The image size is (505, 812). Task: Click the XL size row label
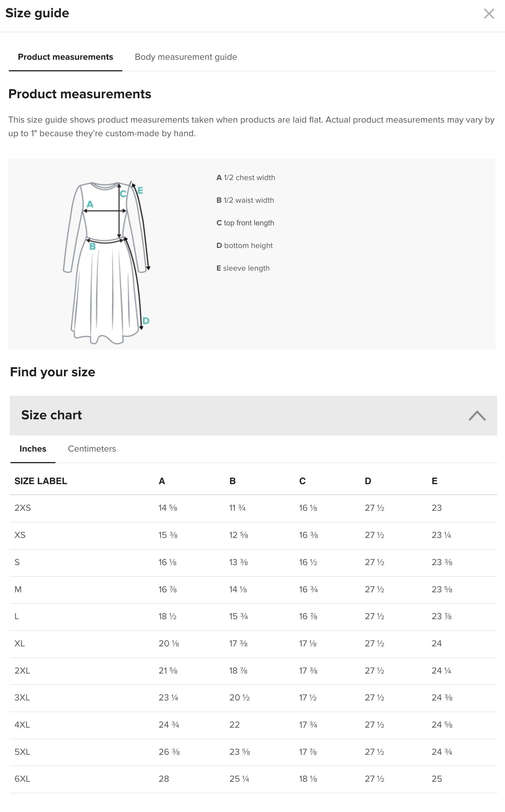20,643
